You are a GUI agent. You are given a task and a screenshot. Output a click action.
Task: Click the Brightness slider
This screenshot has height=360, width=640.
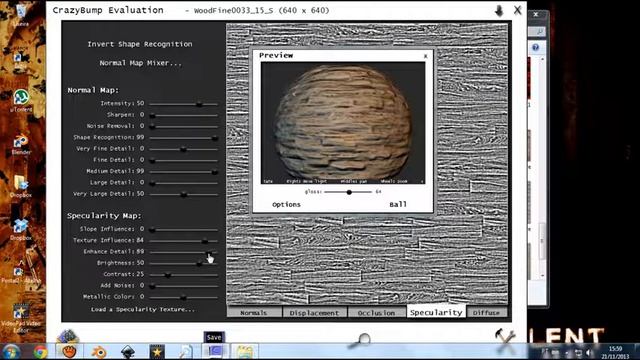[183, 264]
